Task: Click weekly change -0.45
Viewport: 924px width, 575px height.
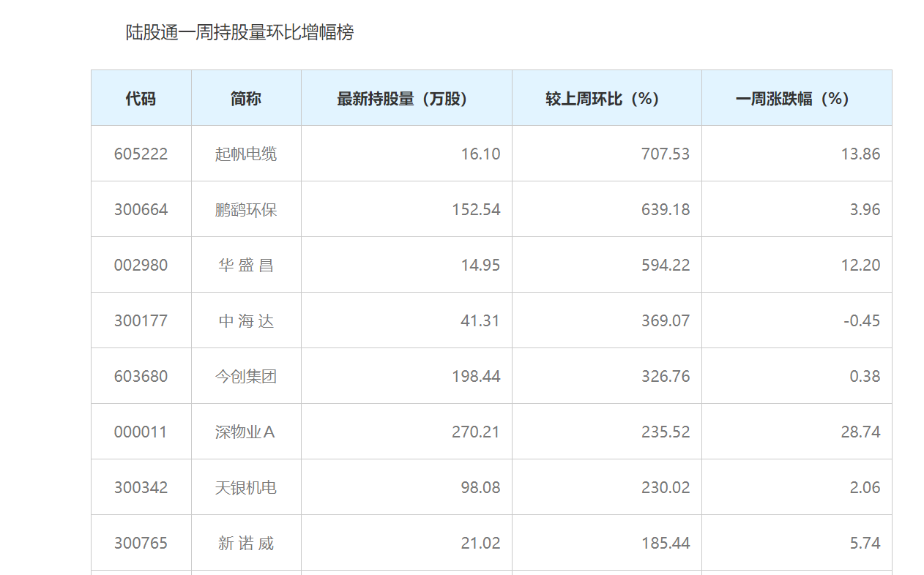Action: [862, 321]
